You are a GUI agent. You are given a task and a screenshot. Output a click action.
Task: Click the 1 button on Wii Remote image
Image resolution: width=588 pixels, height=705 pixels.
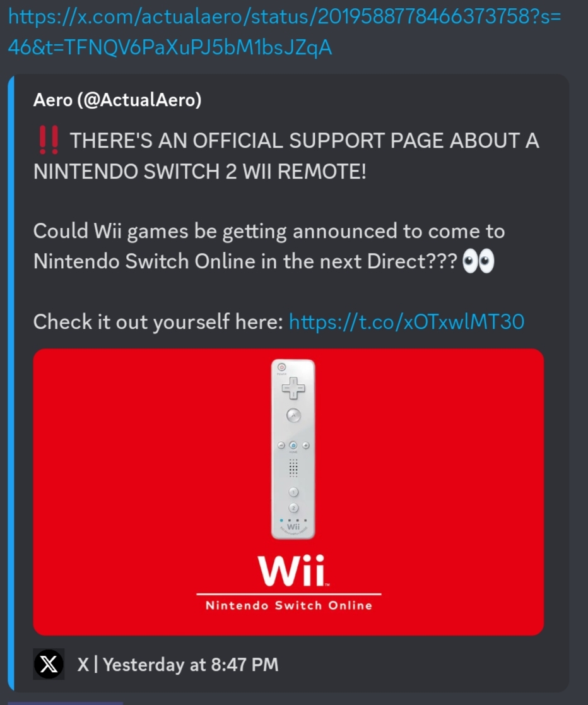tap(293, 492)
